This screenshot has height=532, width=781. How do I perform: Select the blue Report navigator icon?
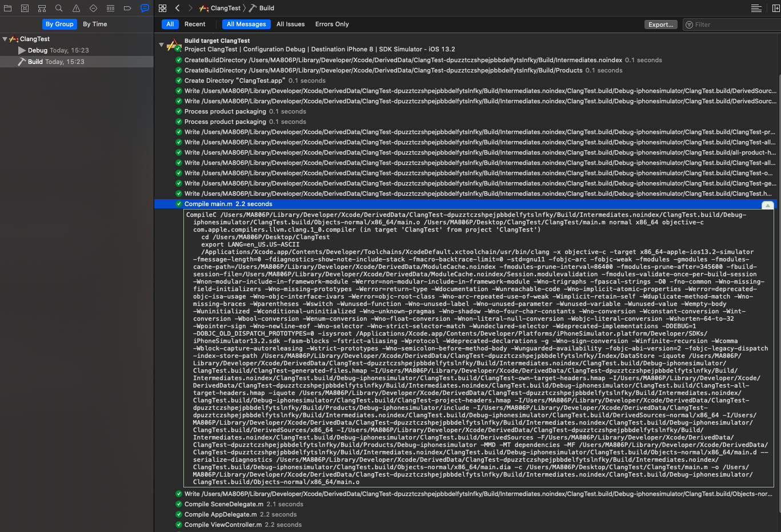144,8
